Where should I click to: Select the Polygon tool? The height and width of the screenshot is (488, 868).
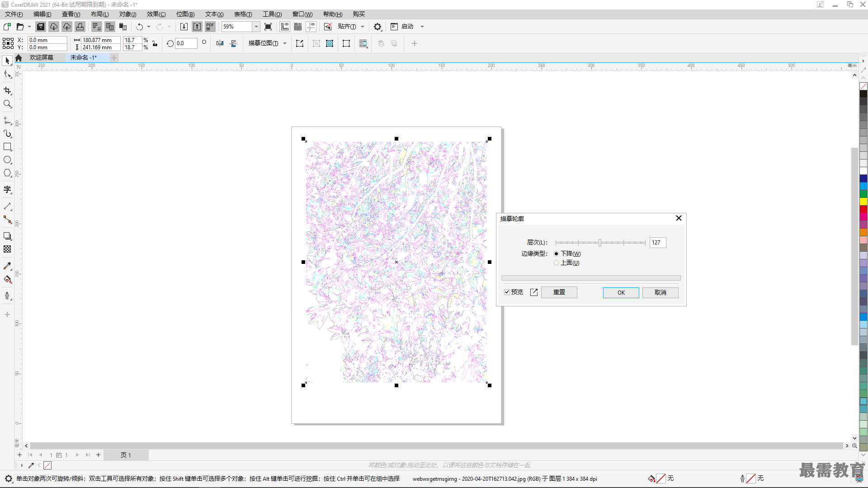(x=7, y=173)
